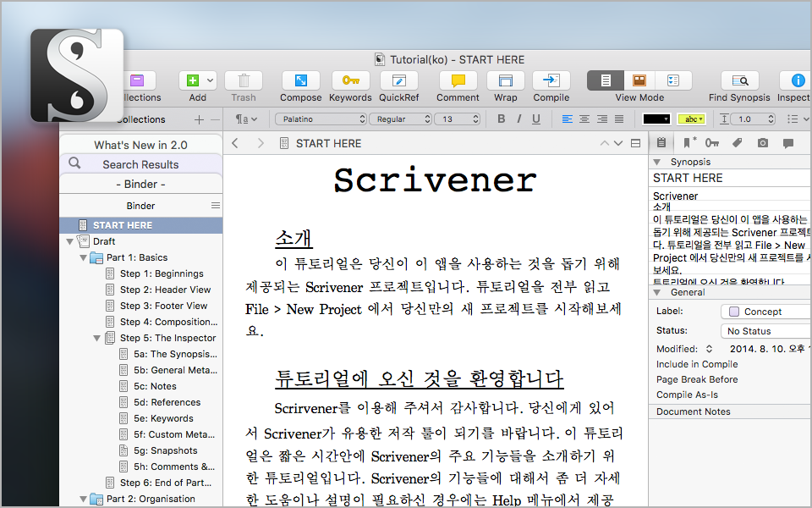The height and width of the screenshot is (508, 812).
Task: Select START HERE in the binder
Action: click(x=141, y=225)
